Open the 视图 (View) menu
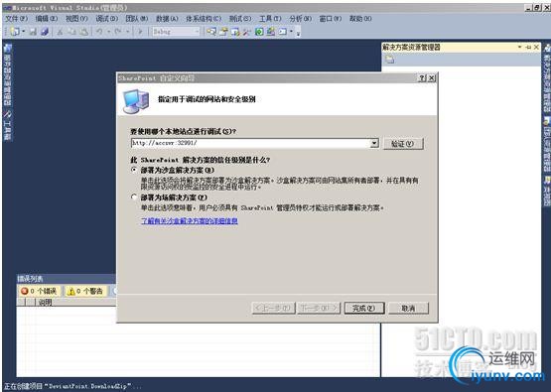This screenshot has width=551, height=392. (76, 18)
